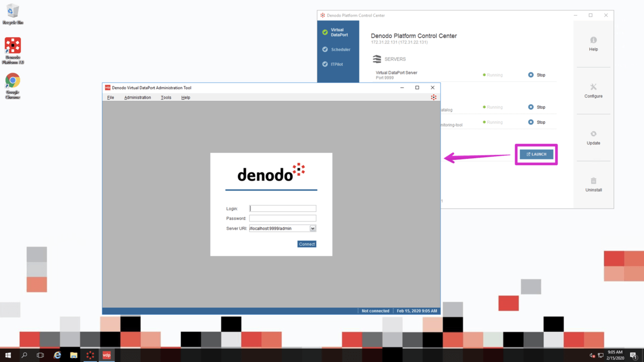This screenshot has width=644, height=362.
Task: Click the Running status for Virtual DataPort Server
Action: click(x=493, y=75)
